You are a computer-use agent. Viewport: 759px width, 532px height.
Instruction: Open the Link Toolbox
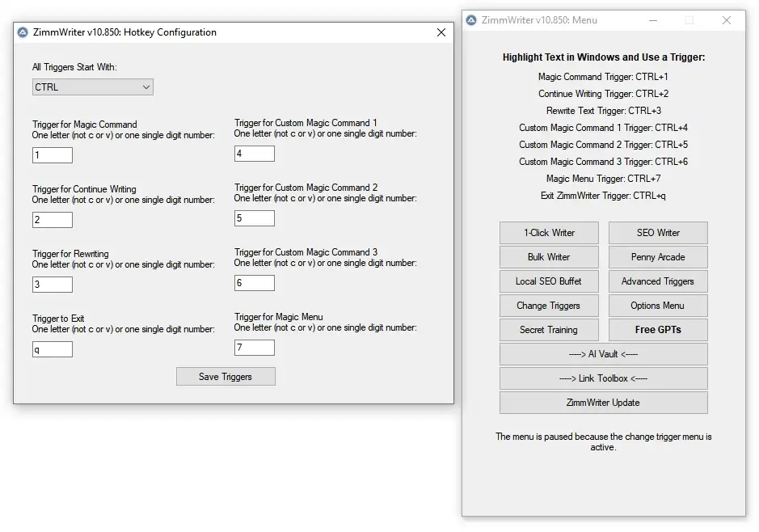pos(603,378)
